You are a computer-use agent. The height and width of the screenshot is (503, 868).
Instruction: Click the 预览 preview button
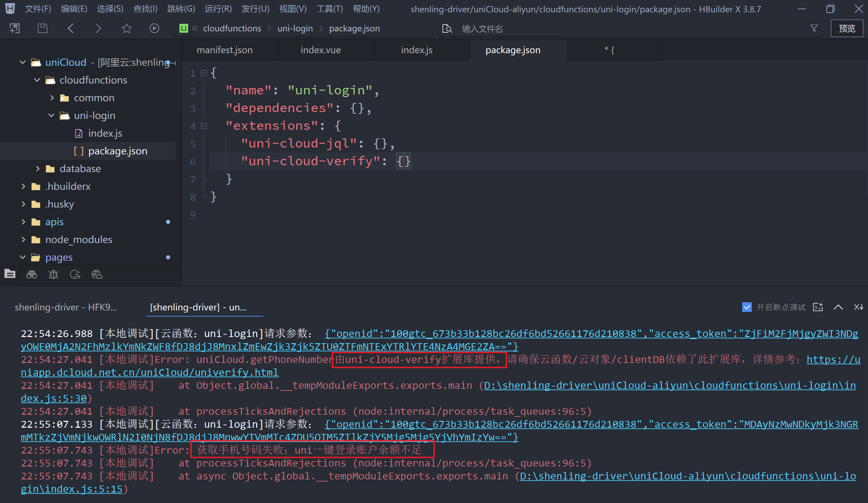point(847,28)
